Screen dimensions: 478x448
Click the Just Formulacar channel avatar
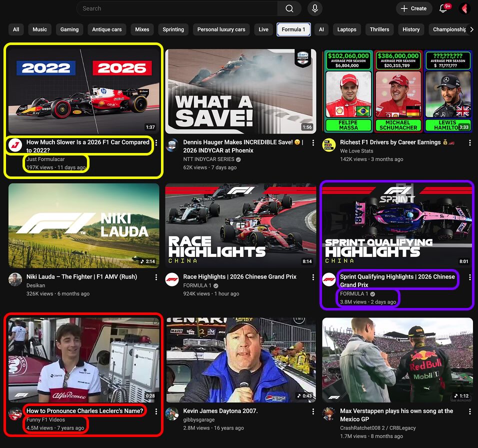tap(15, 145)
